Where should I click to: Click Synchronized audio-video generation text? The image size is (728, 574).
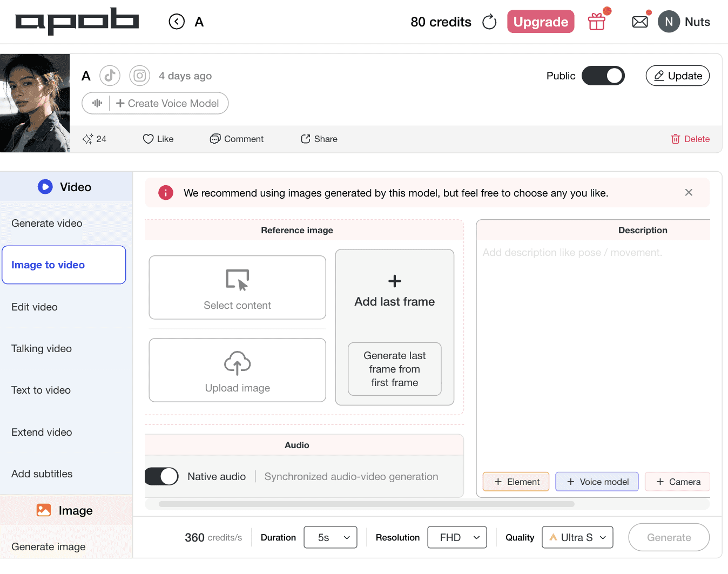[x=351, y=477]
